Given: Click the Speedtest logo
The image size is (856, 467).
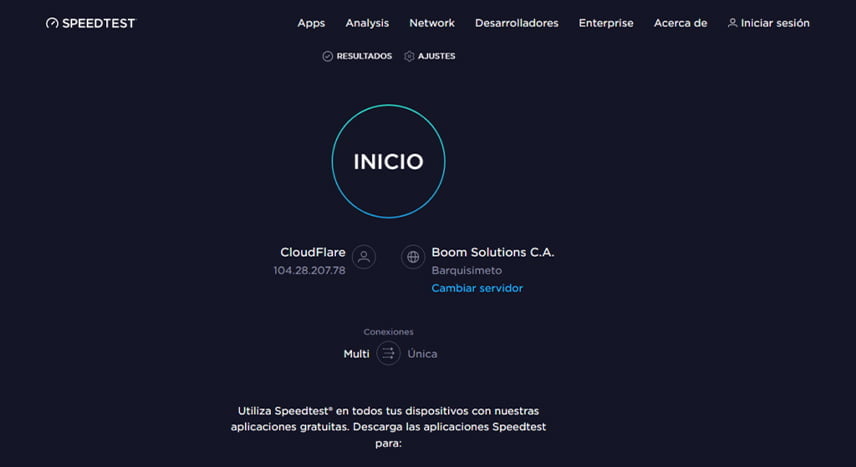Looking at the screenshot, I should [91, 23].
